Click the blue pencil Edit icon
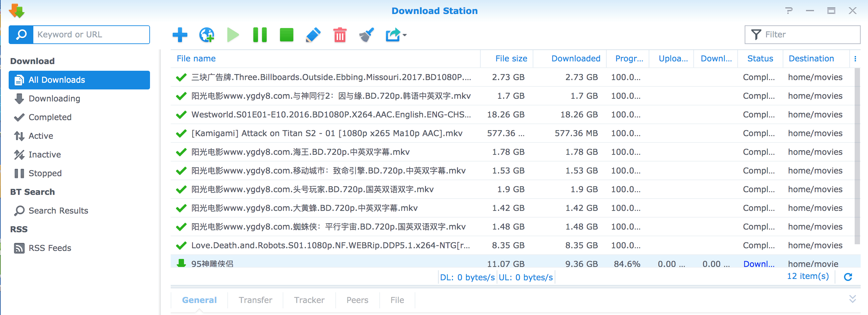The image size is (868, 315). point(313,35)
